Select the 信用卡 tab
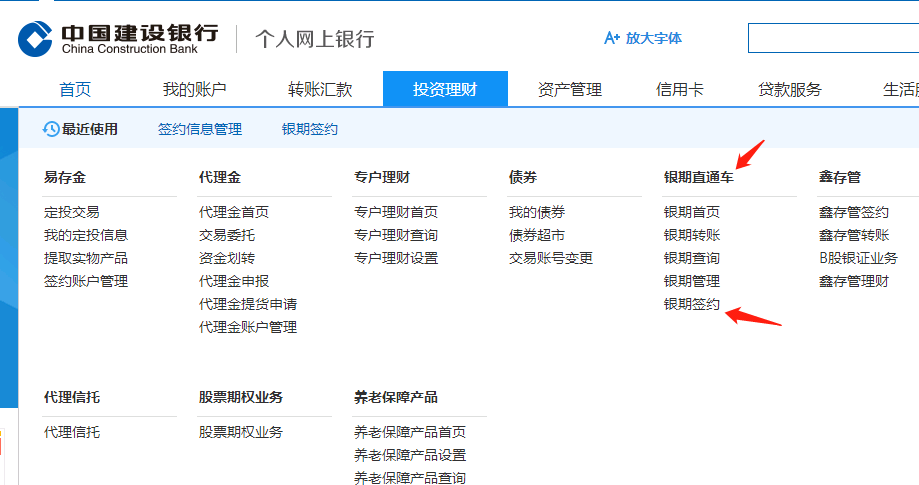The width and height of the screenshot is (919, 485). pos(680,89)
